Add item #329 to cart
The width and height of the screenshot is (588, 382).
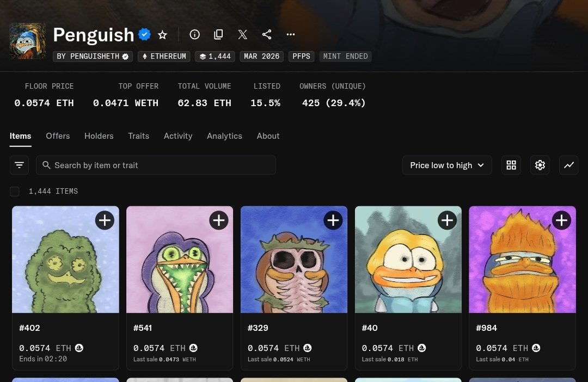click(x=333, y=220)
